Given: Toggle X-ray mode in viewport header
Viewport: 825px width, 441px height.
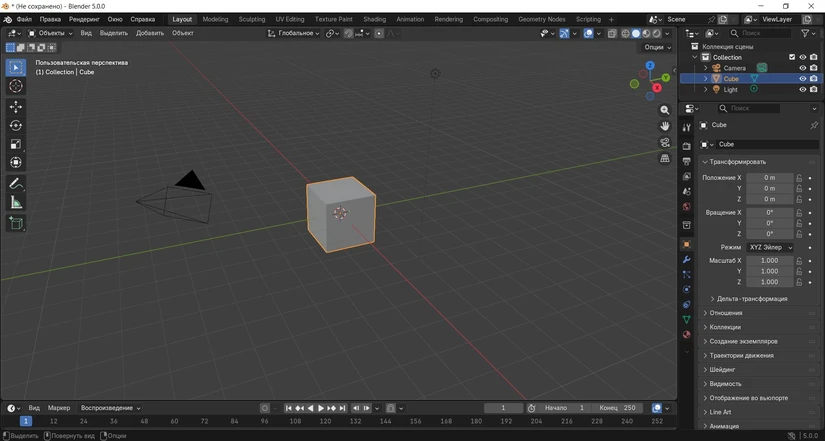Looking at the screenshot, I should tap(611, 33).
